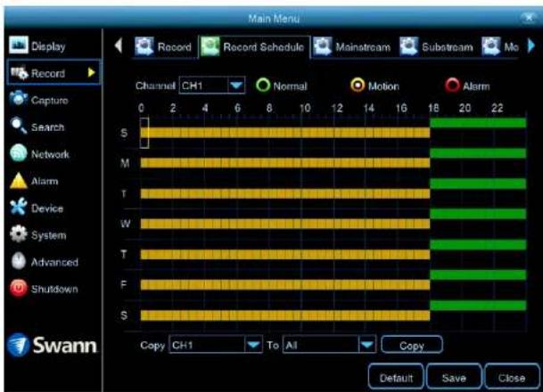This screenshot has height=392, width=543.
Task: Click Friday's green normal schedule bar
Action: pyautogui.click(x=478, y=274)
